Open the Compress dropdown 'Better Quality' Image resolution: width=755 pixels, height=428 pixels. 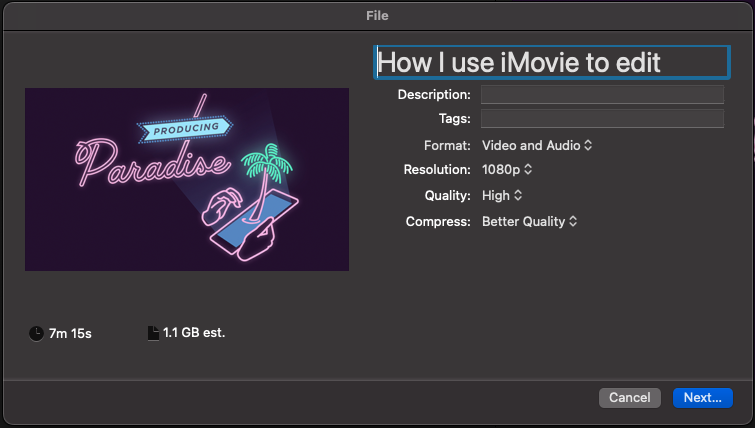click(x=529, y=221)
